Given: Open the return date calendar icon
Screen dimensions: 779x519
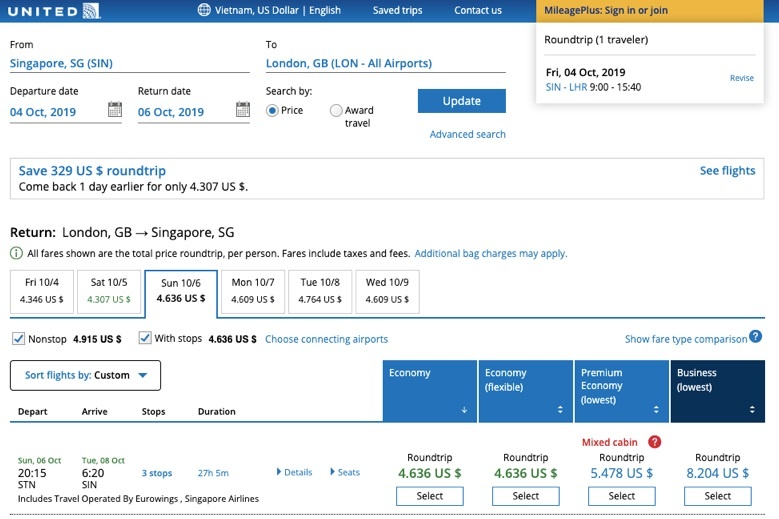Looking at the screenshot, I should (243, 110).
